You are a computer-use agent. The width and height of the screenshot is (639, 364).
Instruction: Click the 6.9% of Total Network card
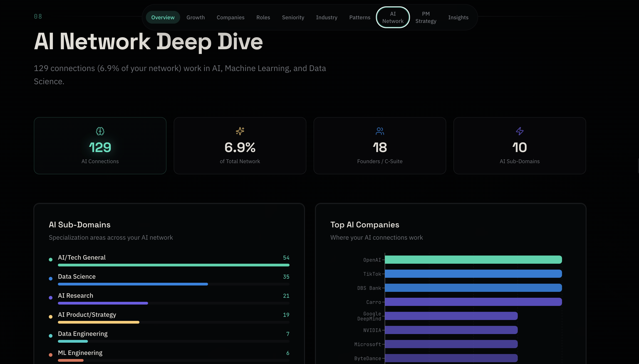coord(240,145)
